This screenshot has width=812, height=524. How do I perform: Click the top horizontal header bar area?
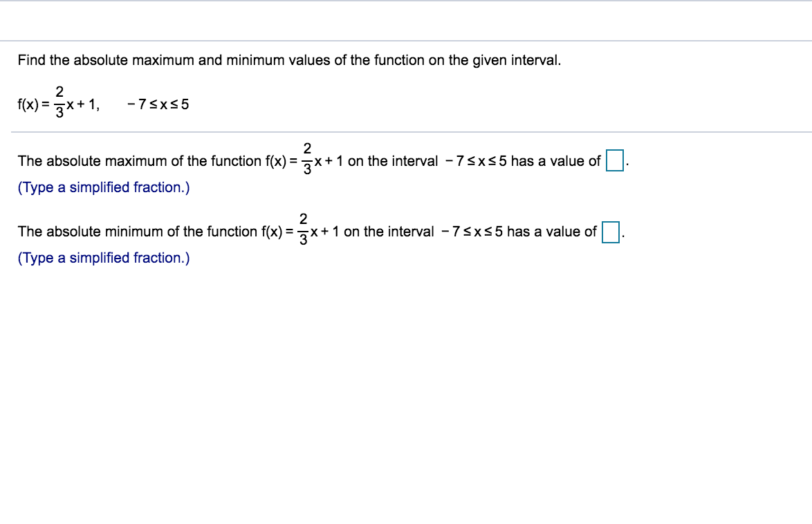[406, 21]
